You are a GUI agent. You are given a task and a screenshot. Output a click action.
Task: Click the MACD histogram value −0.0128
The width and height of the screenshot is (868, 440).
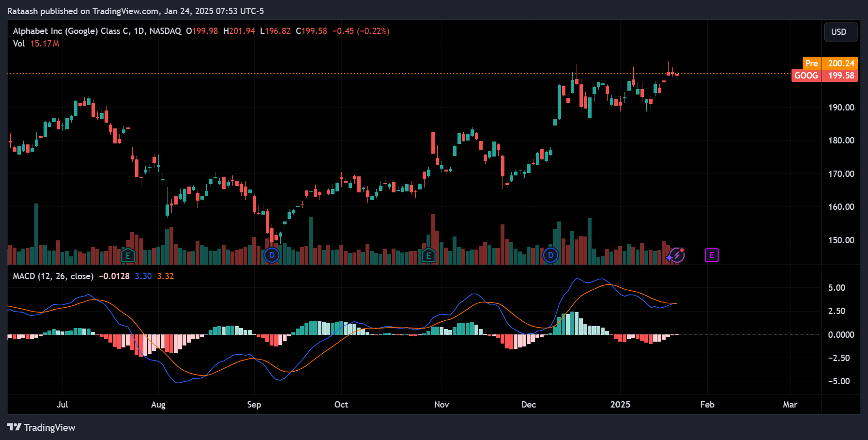[x=114, y=276]
